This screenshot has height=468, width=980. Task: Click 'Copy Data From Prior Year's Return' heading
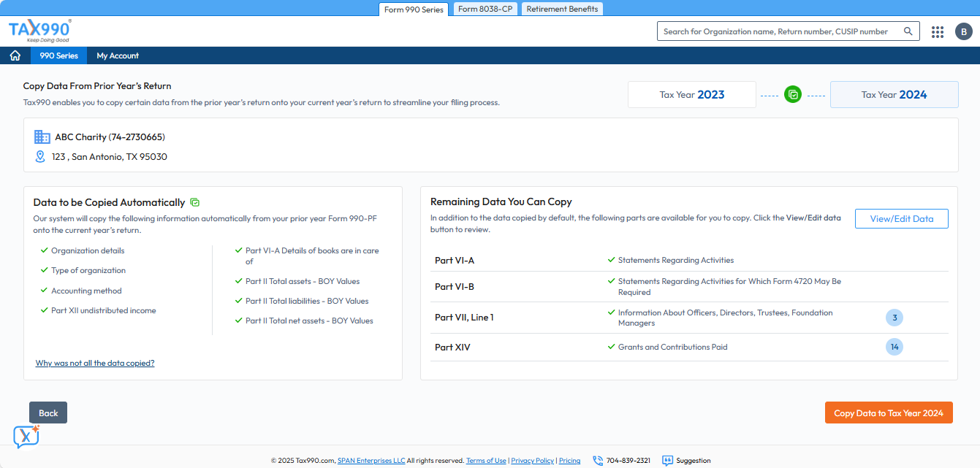pyautogui.click(x=97, y=86)
